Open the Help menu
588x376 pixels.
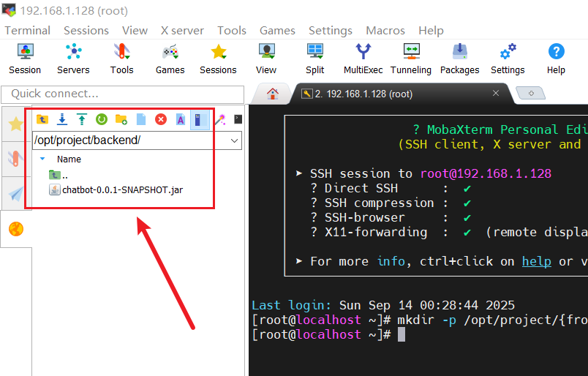[431, 31]
